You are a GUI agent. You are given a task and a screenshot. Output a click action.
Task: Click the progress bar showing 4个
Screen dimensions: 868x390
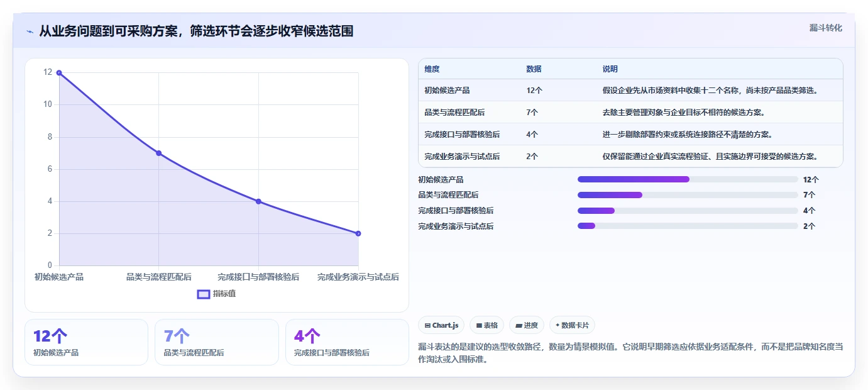(688, 211)
